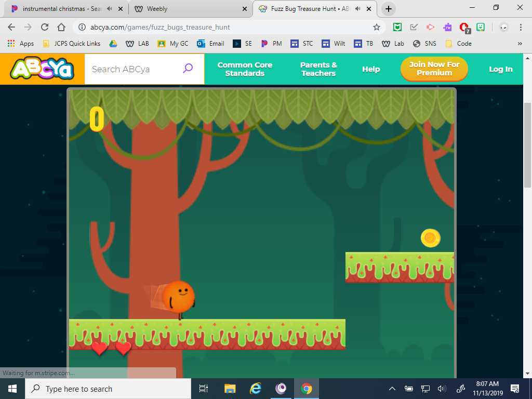Image resolution: width=532 pixels, height=399 pixels.
Task: Open JCPS Quick Links bookmark folder
Action: (x=72, y=44)
